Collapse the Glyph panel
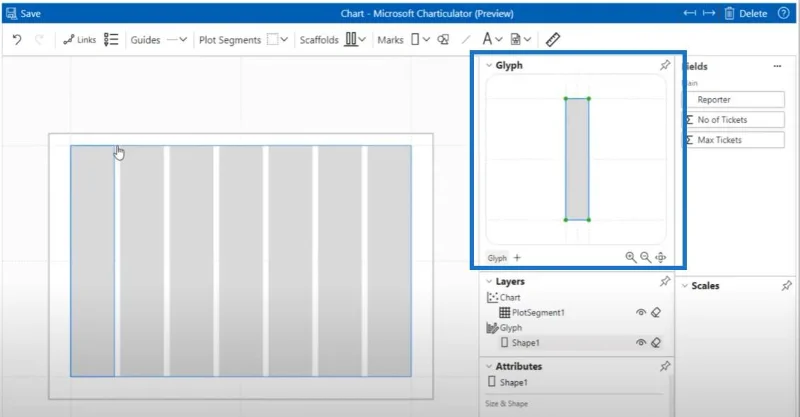The width and height of the screenshot is (800, 417). coord(489,65)
